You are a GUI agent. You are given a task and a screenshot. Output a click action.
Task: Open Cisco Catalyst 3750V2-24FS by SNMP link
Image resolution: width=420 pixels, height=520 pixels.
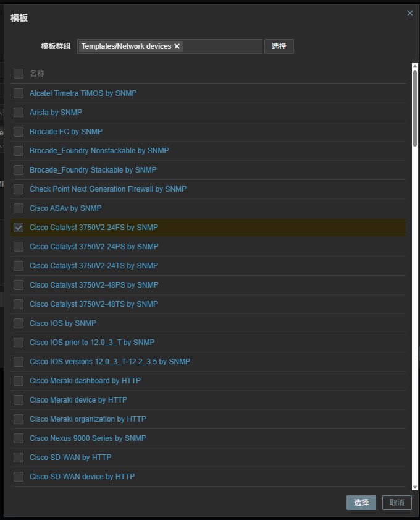click(x=94, y=228)
